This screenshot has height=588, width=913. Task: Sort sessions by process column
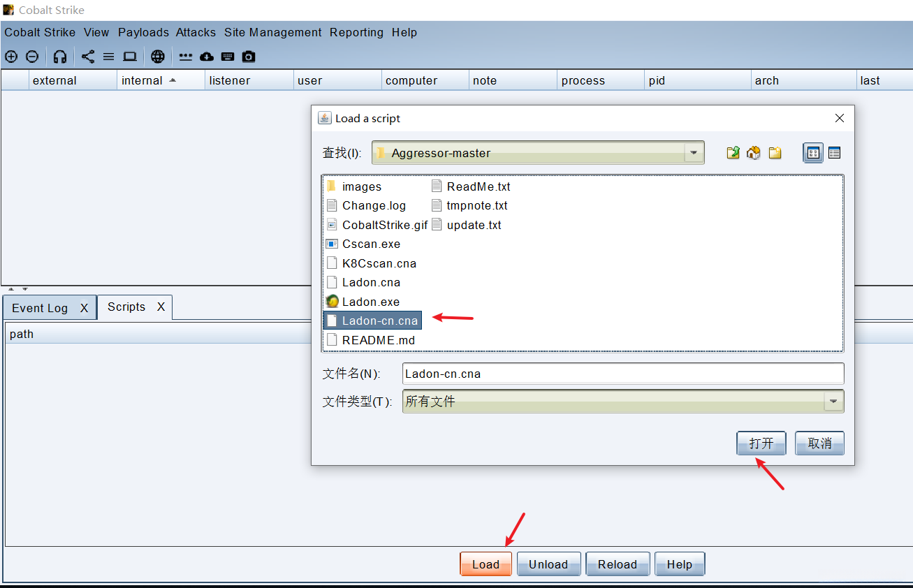tap(601, 80)
